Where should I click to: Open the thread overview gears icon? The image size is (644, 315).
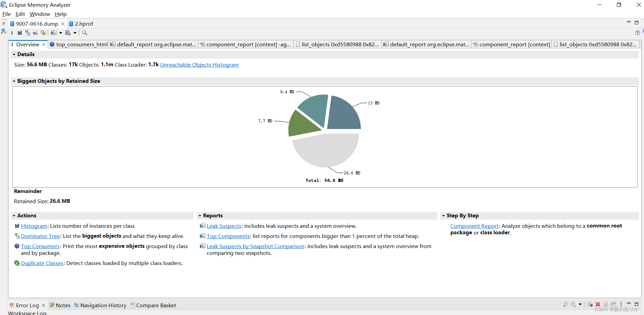pyautogui.click(x=43, y=33)
